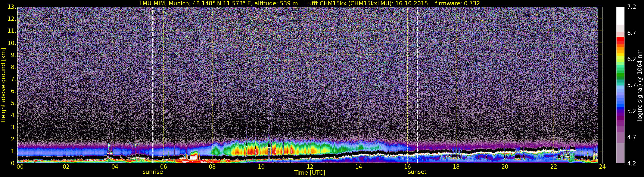
Task: Click the time axis tick '06'
Action: [x=163, y=167]
